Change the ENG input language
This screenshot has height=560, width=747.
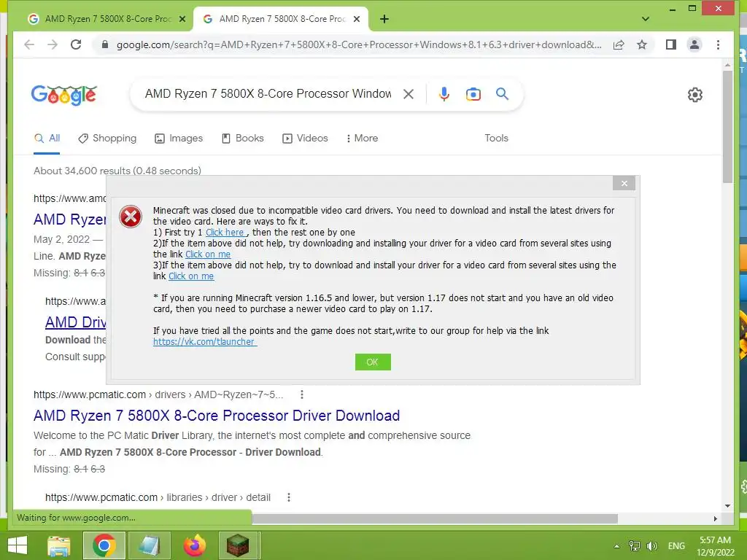pyautogui.click(x=676, y=546)
